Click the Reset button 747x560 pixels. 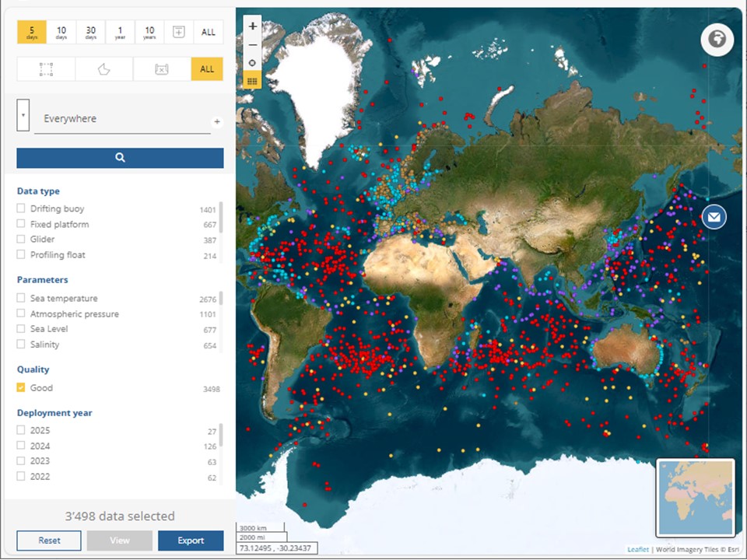coord(49,541)
